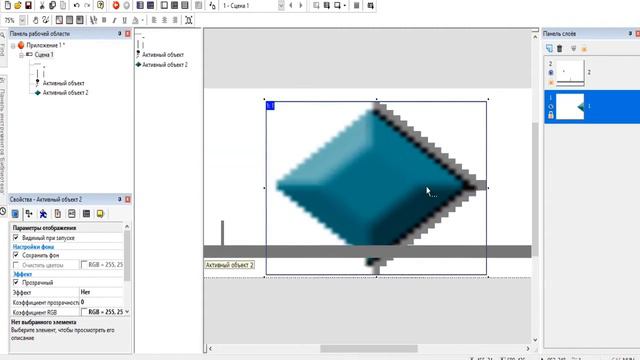Select the layer 2 thumbnail
This screenshot has width=640, height=360.
click(x=570, y=73)
